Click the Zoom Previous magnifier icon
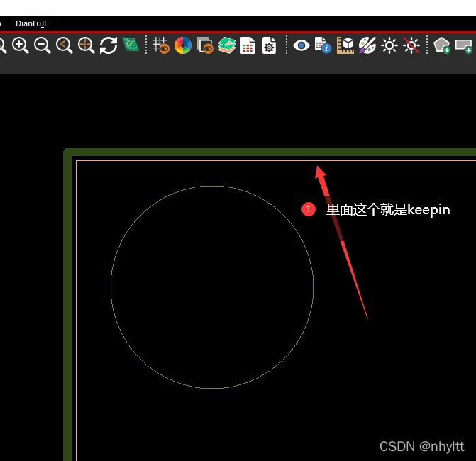This screenshot has height=461, width=476. pos(65,46)
